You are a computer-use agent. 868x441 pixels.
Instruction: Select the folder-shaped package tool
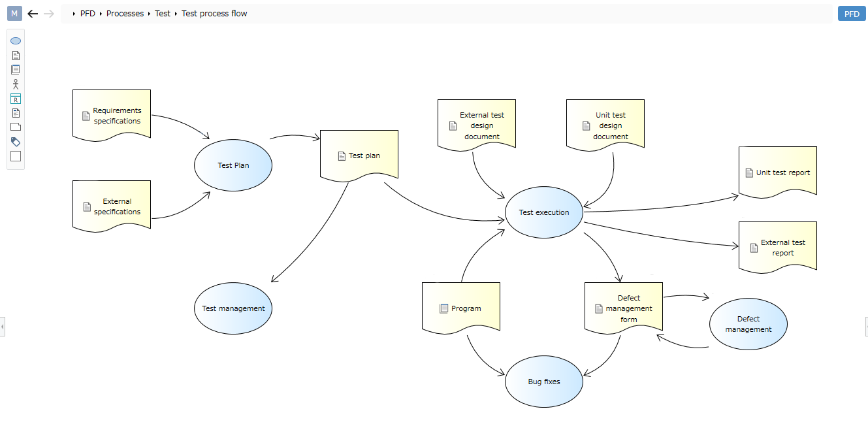click(x=16, y=127)
